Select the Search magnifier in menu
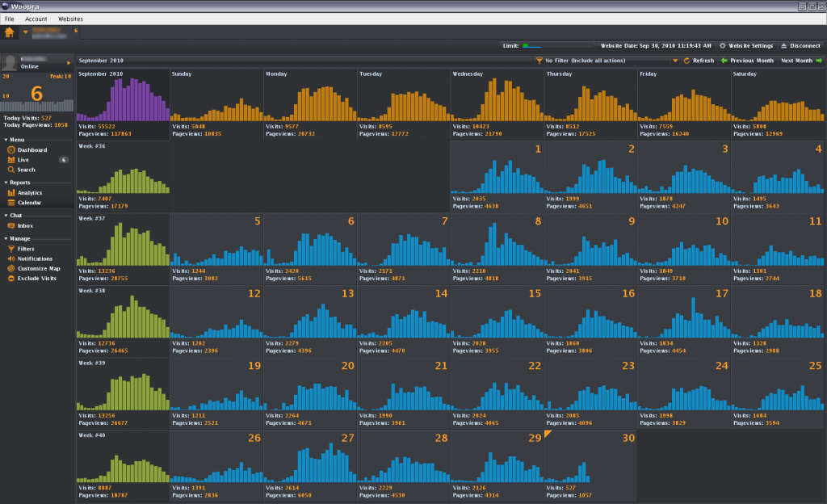This screenshot has height=504, width=827. click(x=11, y=170)
